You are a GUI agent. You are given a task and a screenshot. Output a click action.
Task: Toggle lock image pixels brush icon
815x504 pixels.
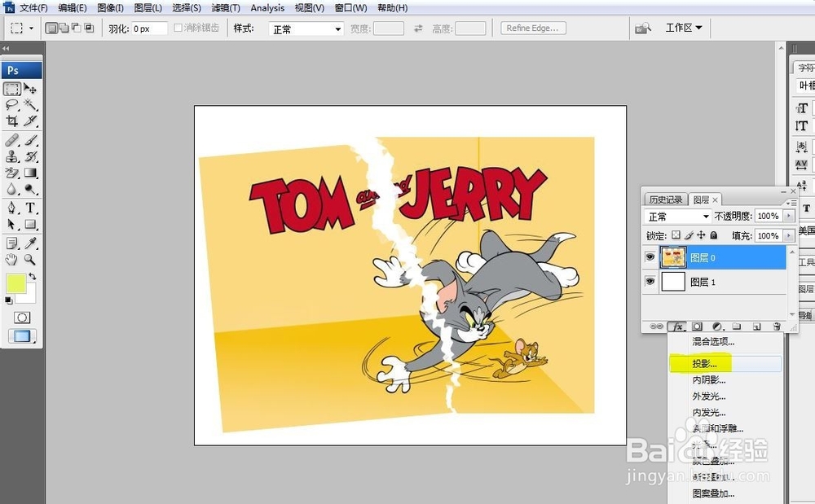pyautogui.click(x=689, y=235)
